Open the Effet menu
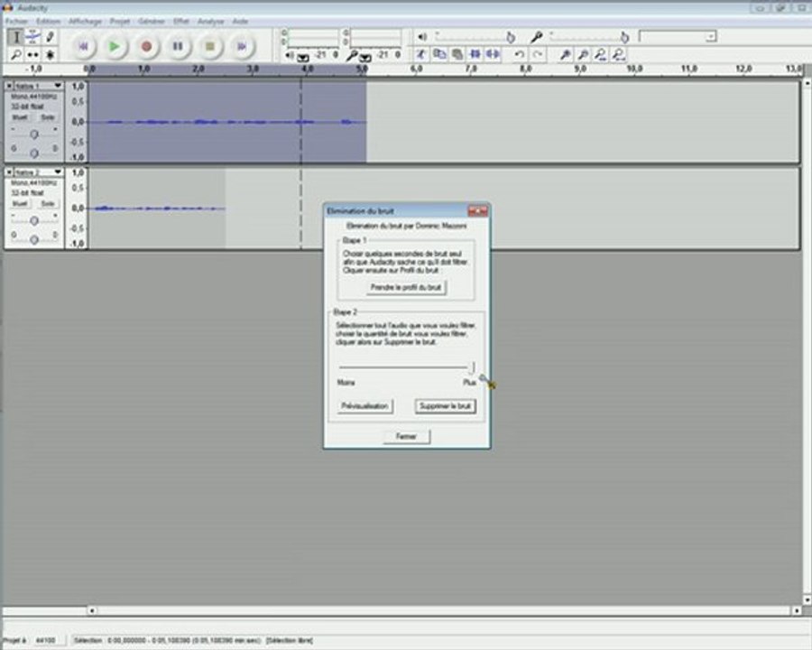 [181, 22]
